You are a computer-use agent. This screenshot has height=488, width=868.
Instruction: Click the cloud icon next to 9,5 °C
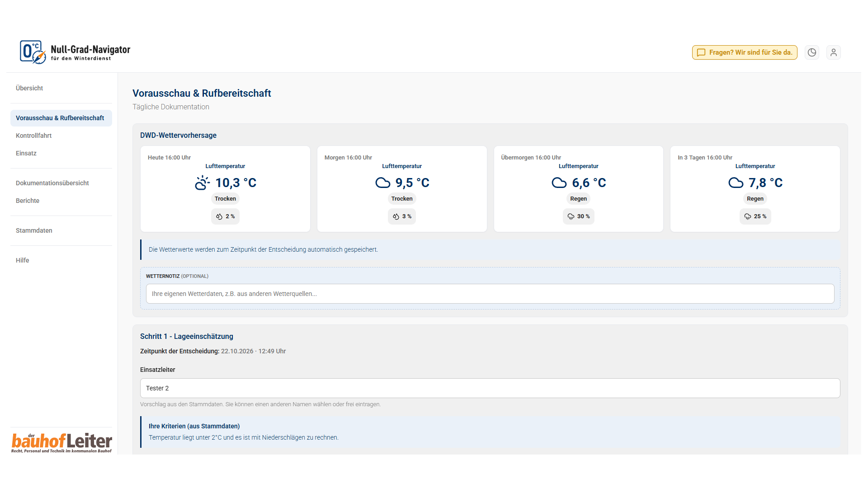[x=383, y=183]
